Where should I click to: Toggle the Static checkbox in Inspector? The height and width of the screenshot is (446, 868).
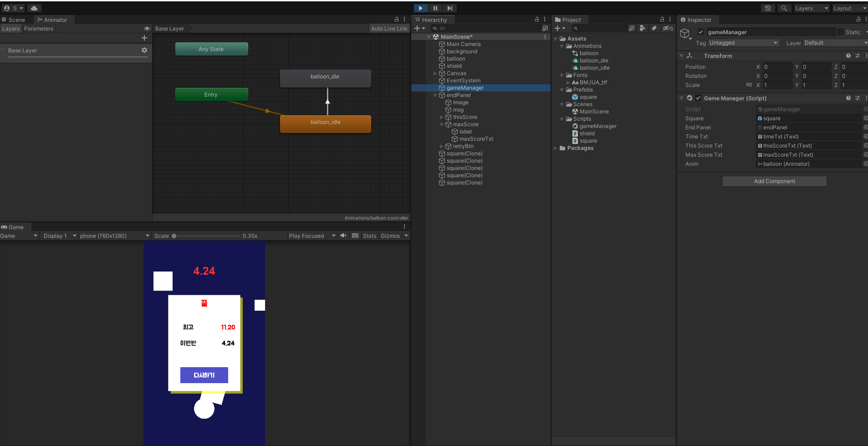coord(840,32)
